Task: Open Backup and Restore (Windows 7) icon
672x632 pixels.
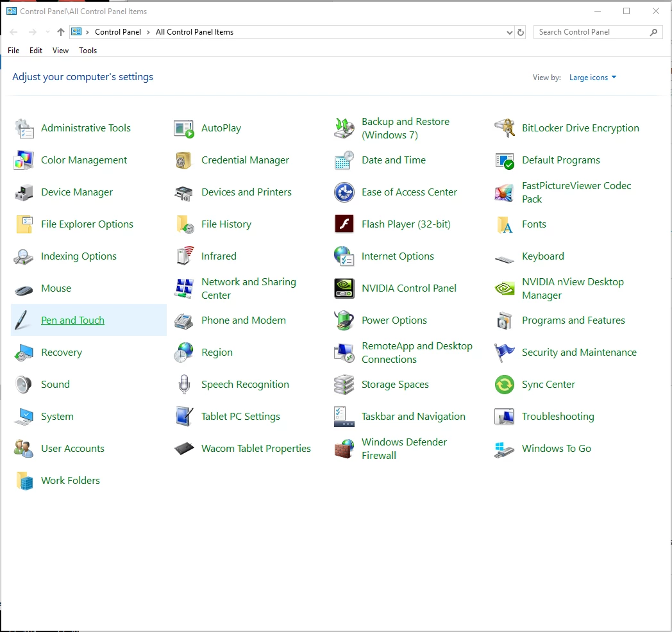Action: 344,128
